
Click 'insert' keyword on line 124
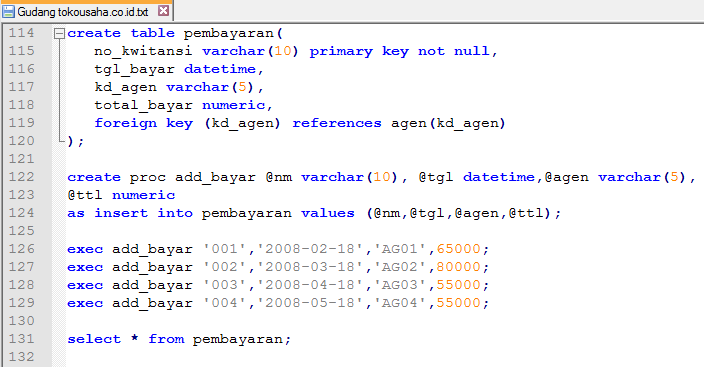tap(121, 213)
